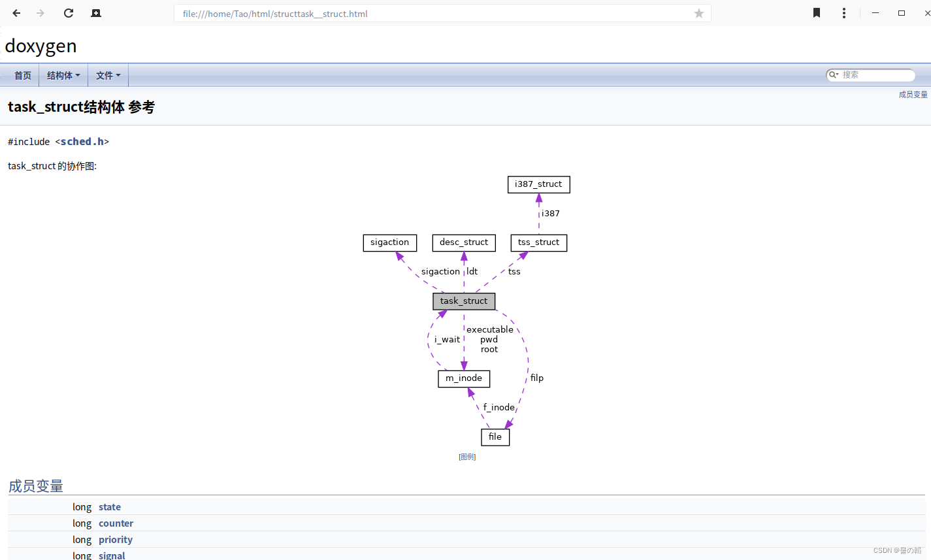
Task: Open the browser three-dot menu
Action: point(844,13)
